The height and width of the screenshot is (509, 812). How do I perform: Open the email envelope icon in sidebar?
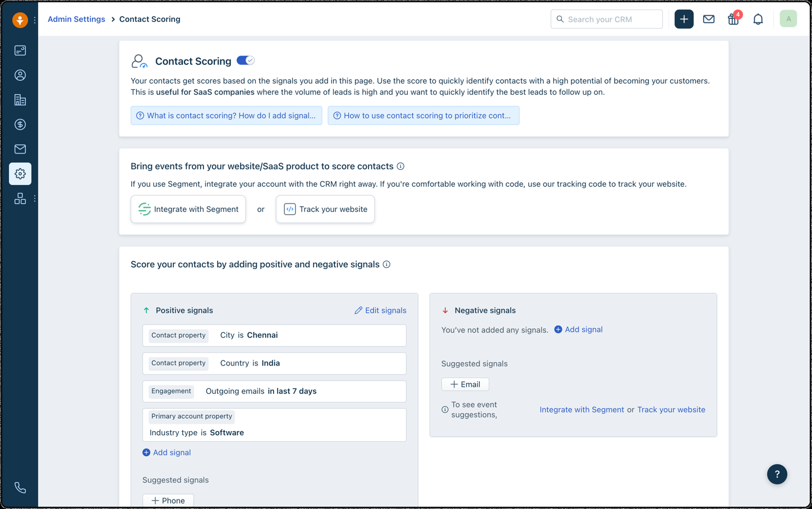pos(20,149)
